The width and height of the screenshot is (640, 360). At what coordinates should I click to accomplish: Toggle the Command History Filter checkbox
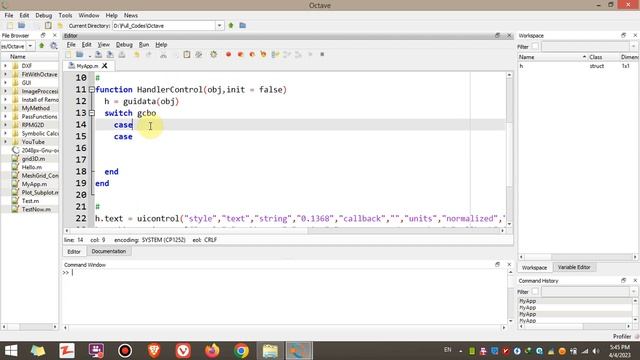click(x=535, y=292)
